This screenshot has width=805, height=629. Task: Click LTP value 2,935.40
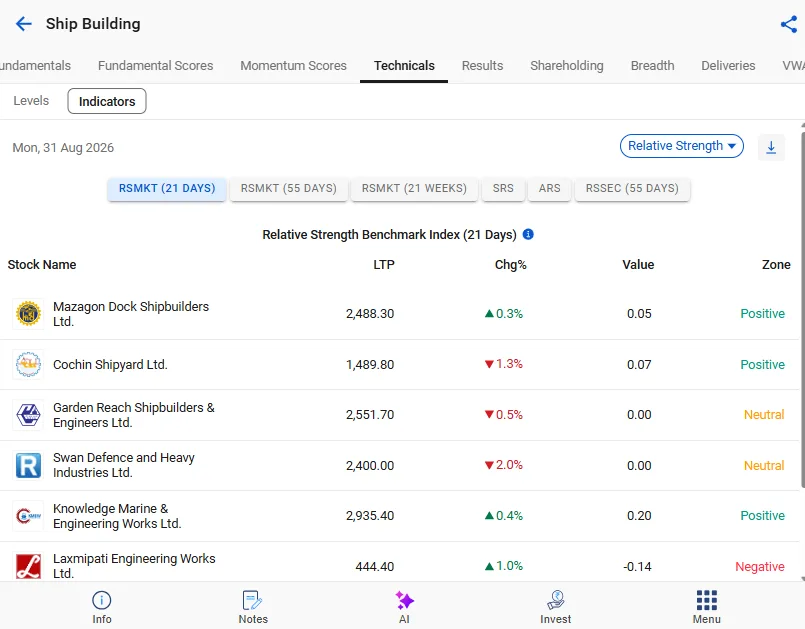370,516
